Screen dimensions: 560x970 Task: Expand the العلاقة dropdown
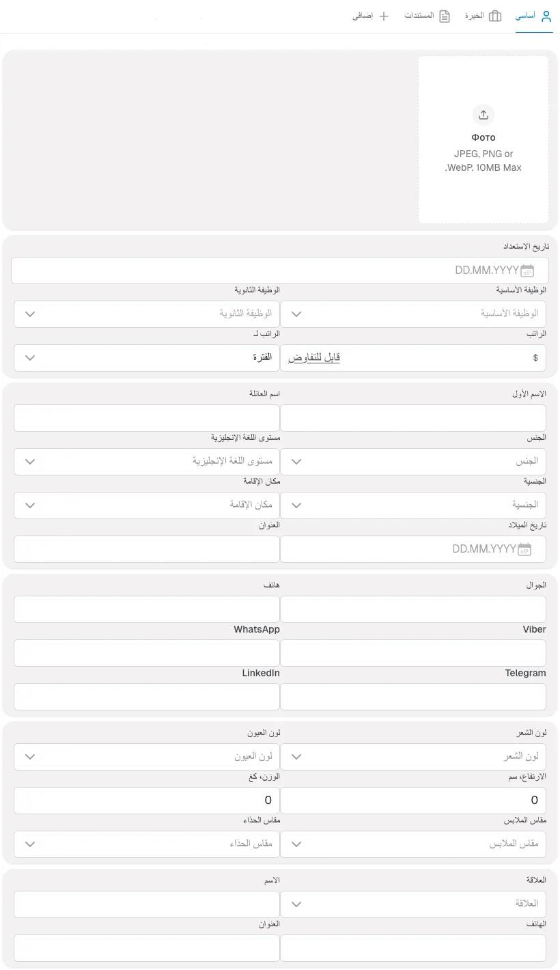pos(296,904)
